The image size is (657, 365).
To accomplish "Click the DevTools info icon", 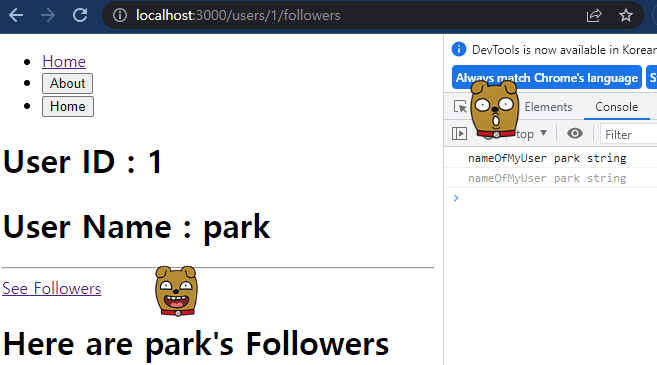I will 459,49.
